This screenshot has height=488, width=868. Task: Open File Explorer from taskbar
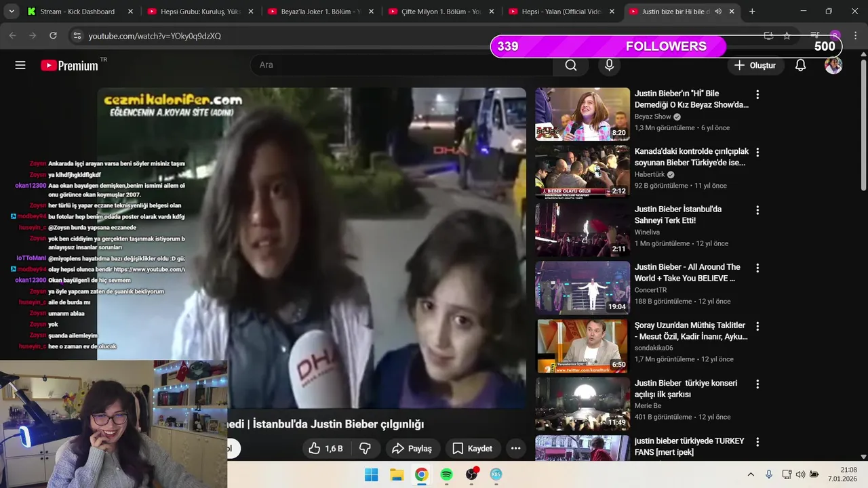coord(396,474)
